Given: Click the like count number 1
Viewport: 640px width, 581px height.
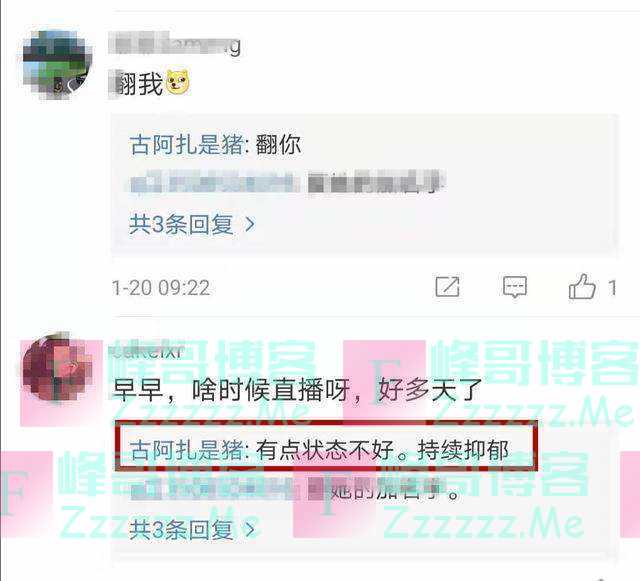Looking at the screenshot, I should [x=612, y=288].
